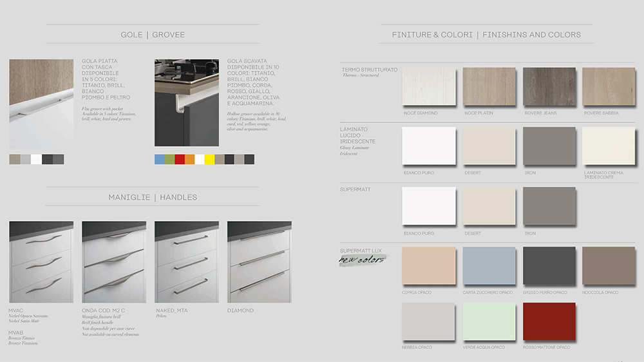The width and height of the screenshot is (644, 362).
Task: Click the handwritten new colors label
Action: click(x=363, y=260)
